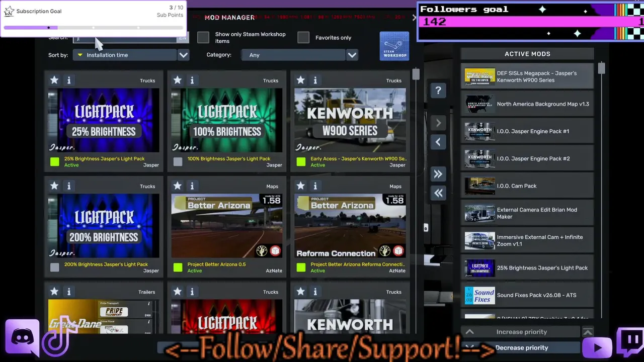Deactivate 25% Brightness Jasper's Light Pack
Screen dimensions: 644x362
(x=55, y=161)
